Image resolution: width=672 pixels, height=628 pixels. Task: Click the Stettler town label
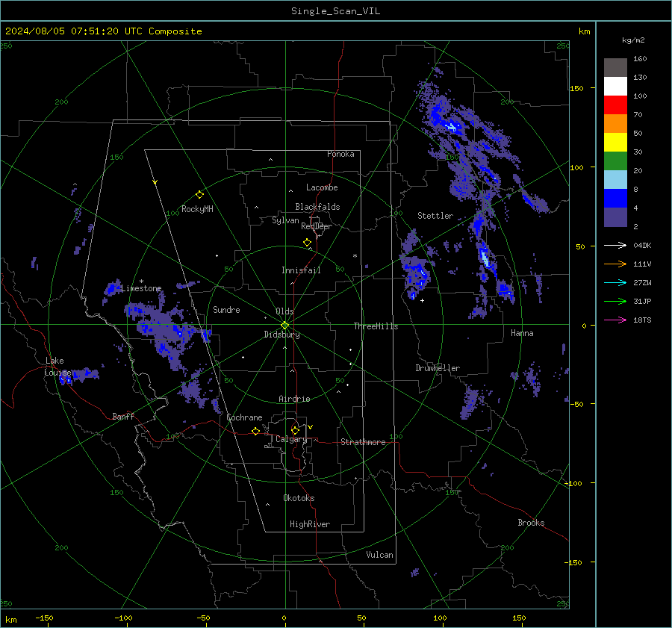435,216
